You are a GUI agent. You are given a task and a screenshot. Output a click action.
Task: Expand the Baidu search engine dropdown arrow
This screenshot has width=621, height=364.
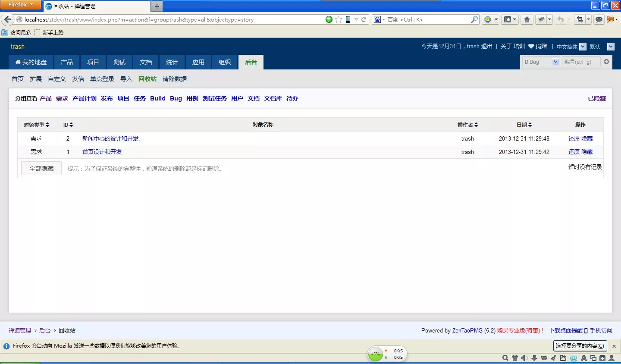[x=383, y=19]
